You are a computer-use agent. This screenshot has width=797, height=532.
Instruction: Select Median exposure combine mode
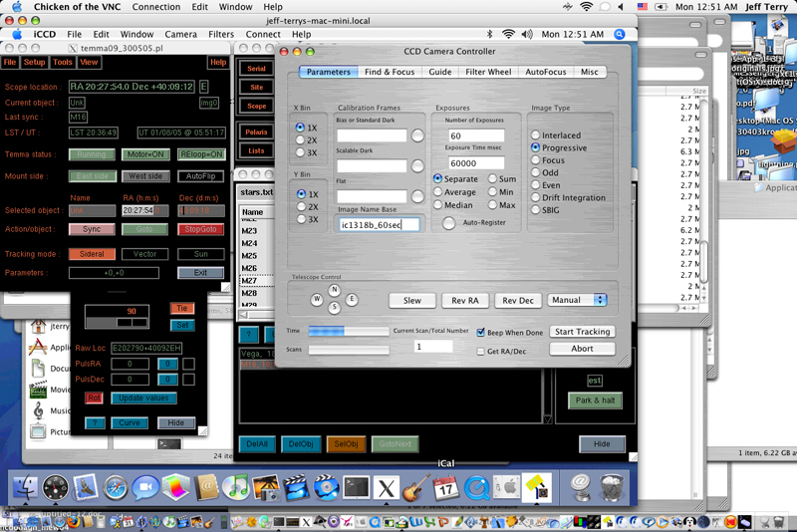[438, 205]
